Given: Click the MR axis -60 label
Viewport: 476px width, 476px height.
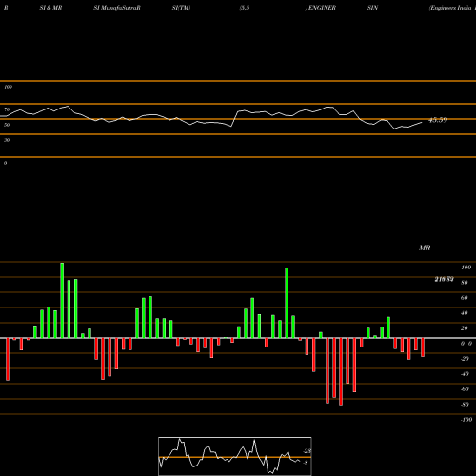Looking at the screenshot, I should [x=465, y=389].
